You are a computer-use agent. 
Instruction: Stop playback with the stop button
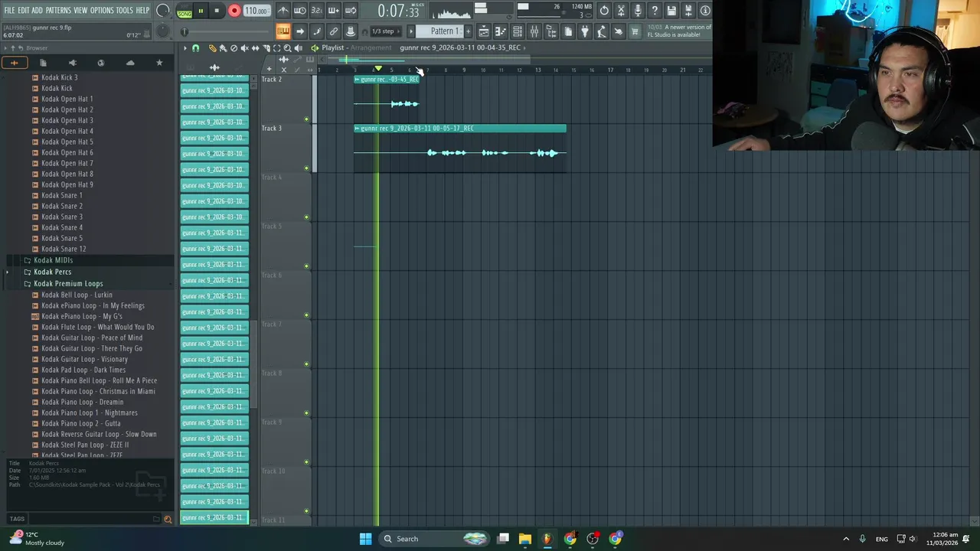pyautogui.click(x=217, y=11)
